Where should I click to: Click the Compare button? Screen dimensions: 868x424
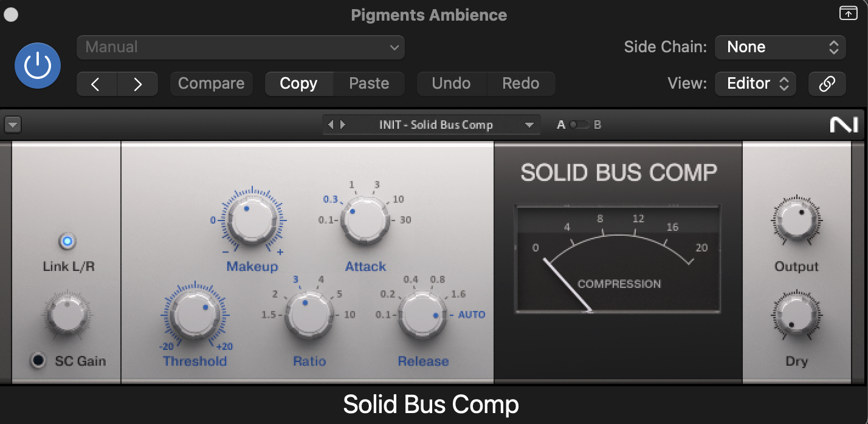(x=212, y=84)
